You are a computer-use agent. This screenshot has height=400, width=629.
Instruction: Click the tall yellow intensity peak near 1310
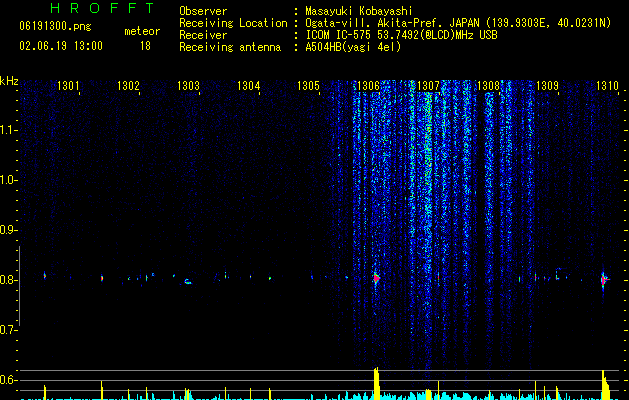click(605, 385)
